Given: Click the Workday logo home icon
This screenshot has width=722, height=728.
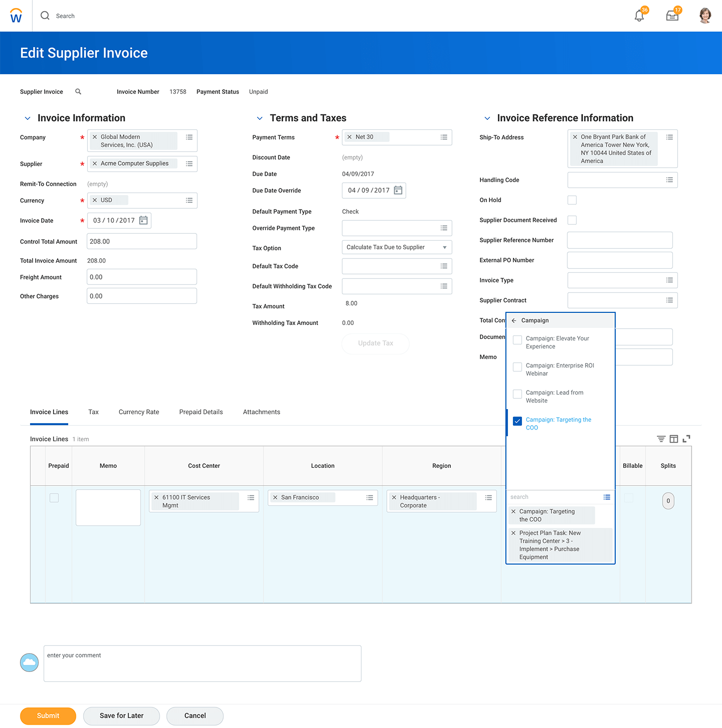Looking at the screenshot, I should (16, 16).
